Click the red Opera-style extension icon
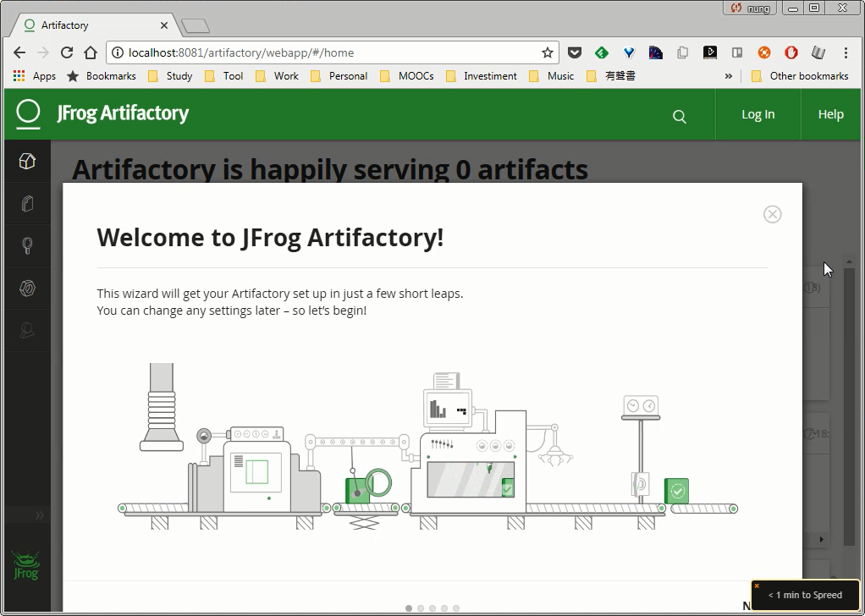 pos(791,52)
